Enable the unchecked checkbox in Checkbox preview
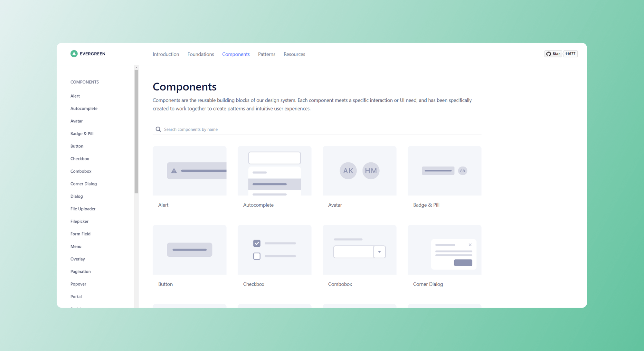 (256, 256)
